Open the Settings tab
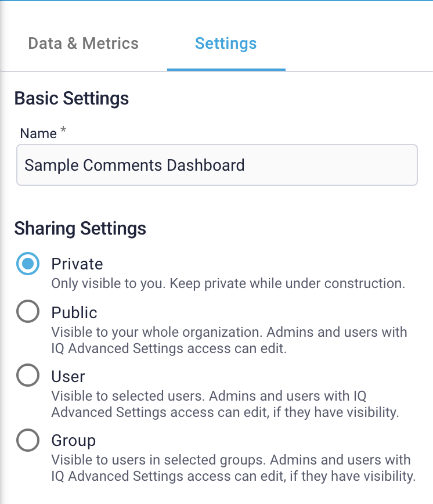 pyautogui.click(x=226, y=44)
